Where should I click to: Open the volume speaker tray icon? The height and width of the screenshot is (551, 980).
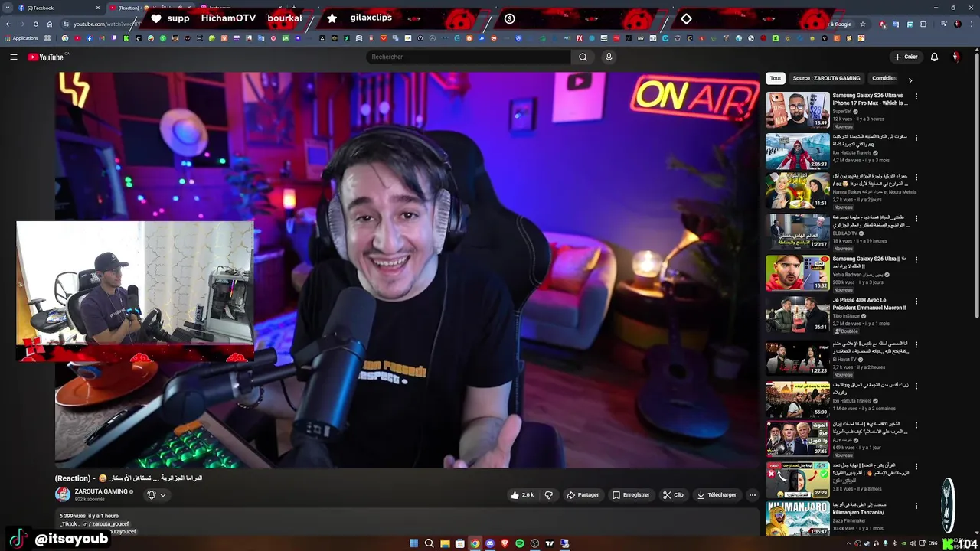913,543
